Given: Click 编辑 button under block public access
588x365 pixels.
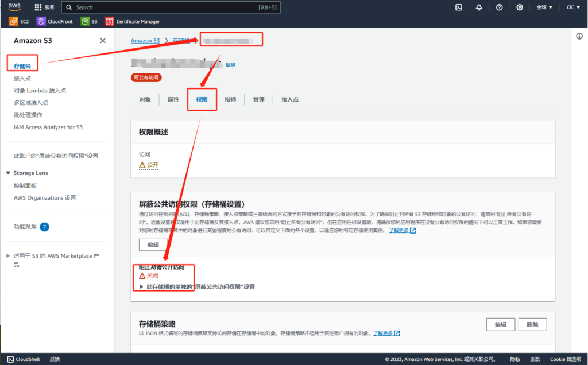Looking at the screenshot, I should tap(153, 244).
